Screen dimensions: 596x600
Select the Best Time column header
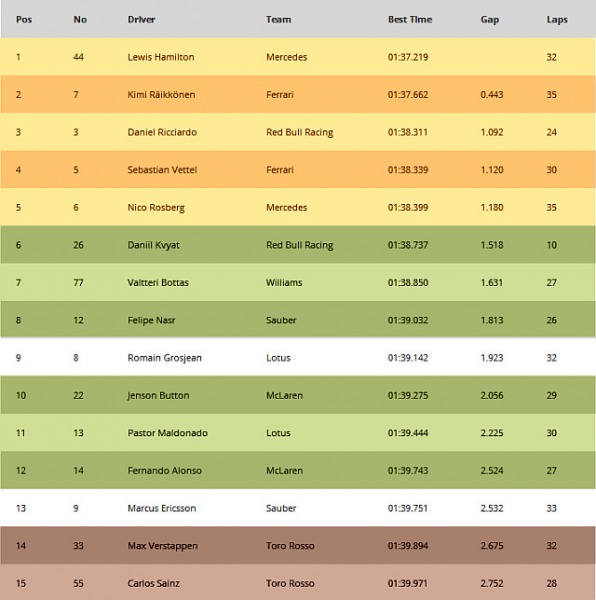(x=410, y=20)
